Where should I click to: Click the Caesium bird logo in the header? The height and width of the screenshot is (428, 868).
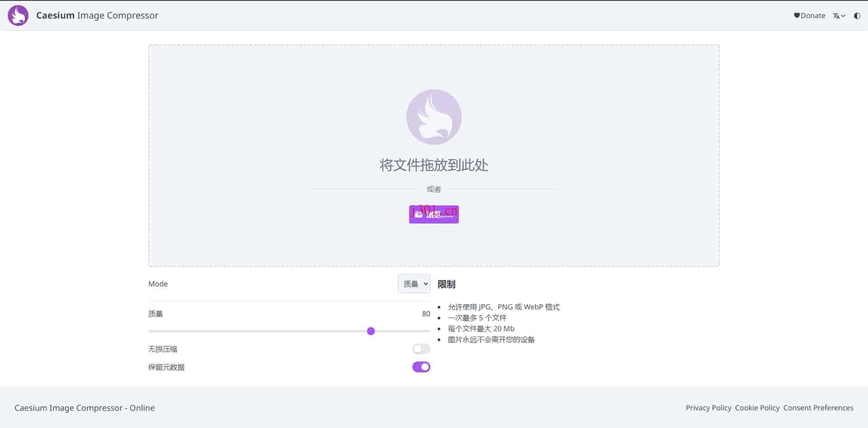coord(18,15)
